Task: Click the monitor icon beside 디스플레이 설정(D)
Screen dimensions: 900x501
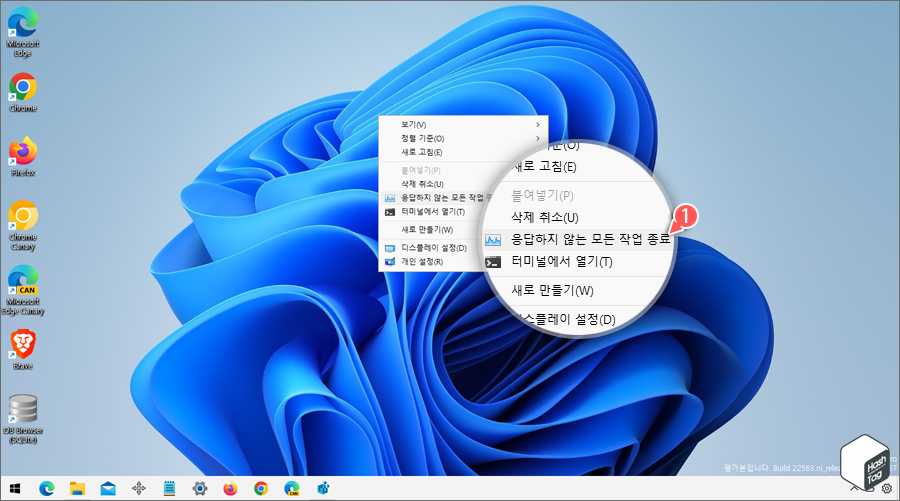Action: 390,248
